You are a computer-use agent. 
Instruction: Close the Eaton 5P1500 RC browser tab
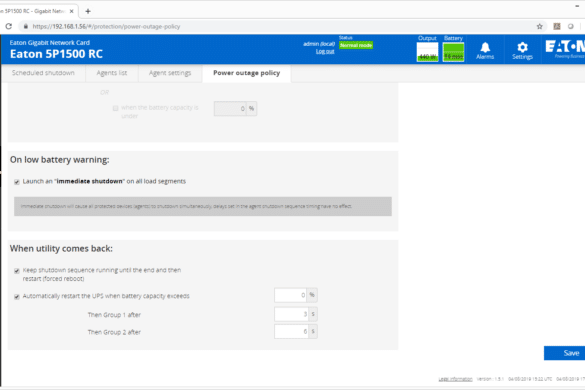[72, 11]
